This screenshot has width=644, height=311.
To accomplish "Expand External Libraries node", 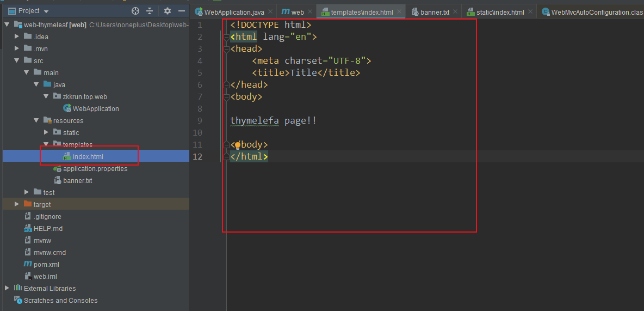I will pos(7,288).
